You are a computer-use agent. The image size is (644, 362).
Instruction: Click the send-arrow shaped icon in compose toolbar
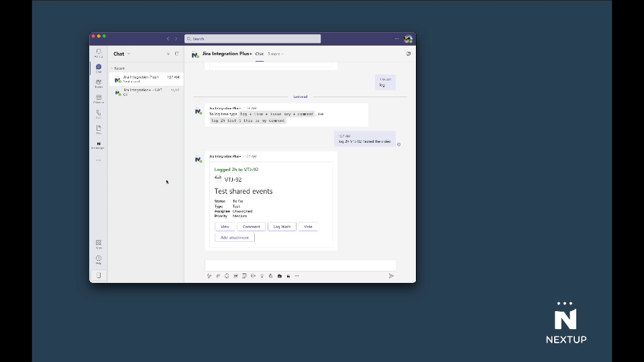point(254,276)
